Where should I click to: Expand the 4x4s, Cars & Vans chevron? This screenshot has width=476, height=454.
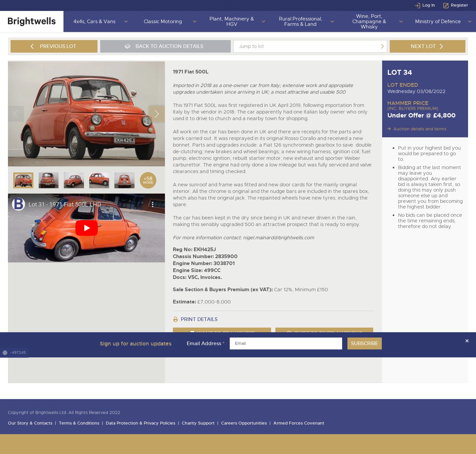point(126,22)
